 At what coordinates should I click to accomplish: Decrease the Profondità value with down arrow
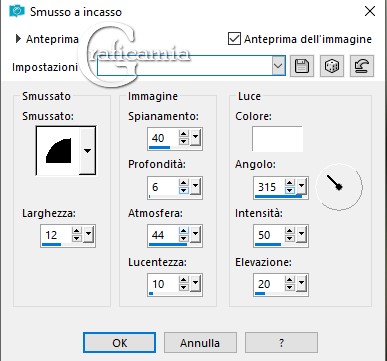coord(184,190)
